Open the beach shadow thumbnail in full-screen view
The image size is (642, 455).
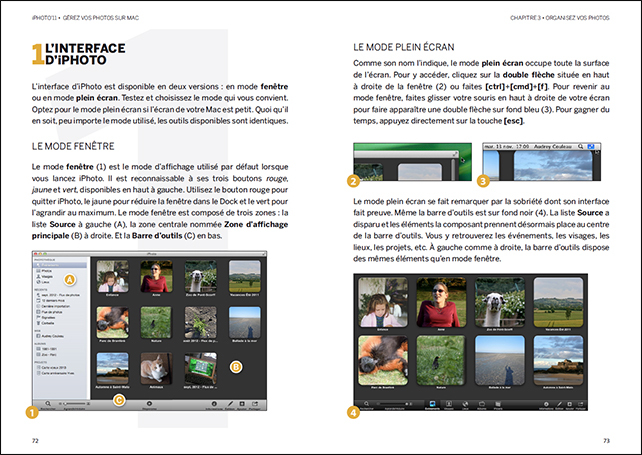coord(500,360)
